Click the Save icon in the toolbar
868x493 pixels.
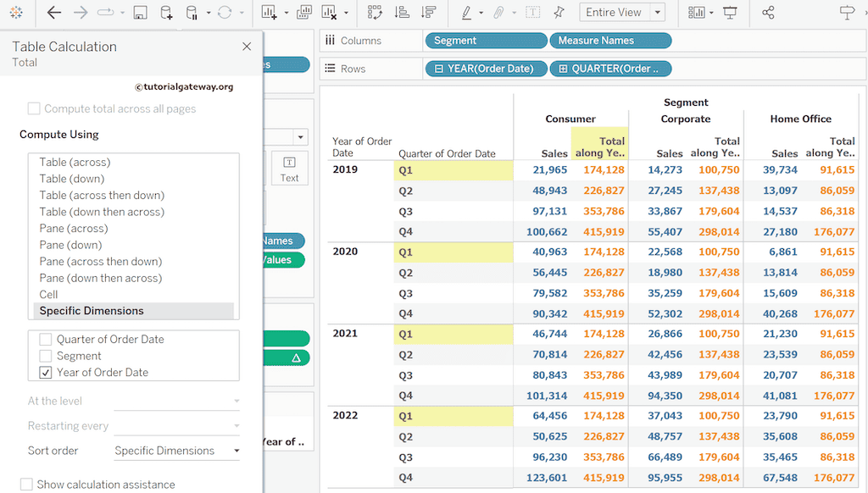[141, 13]
